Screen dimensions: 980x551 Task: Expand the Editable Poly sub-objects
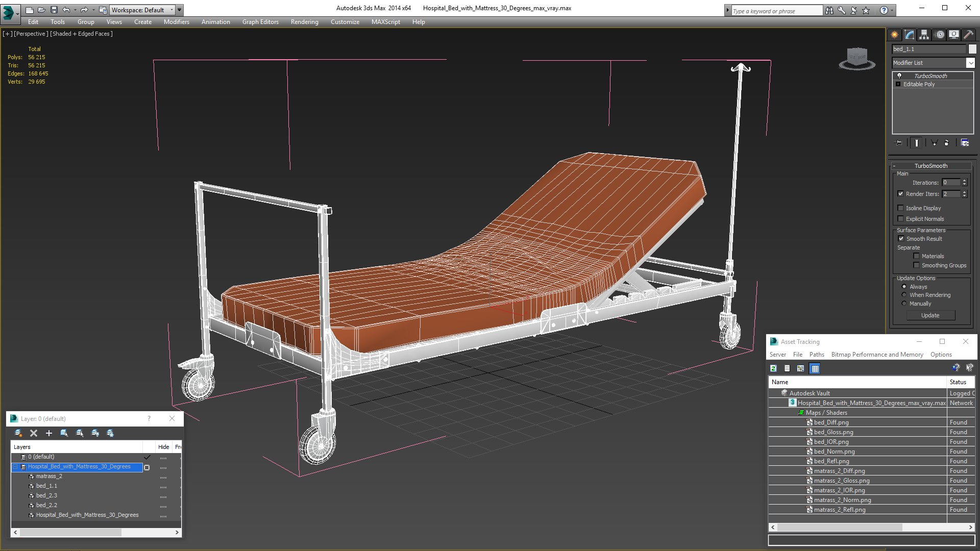(898, 84)
